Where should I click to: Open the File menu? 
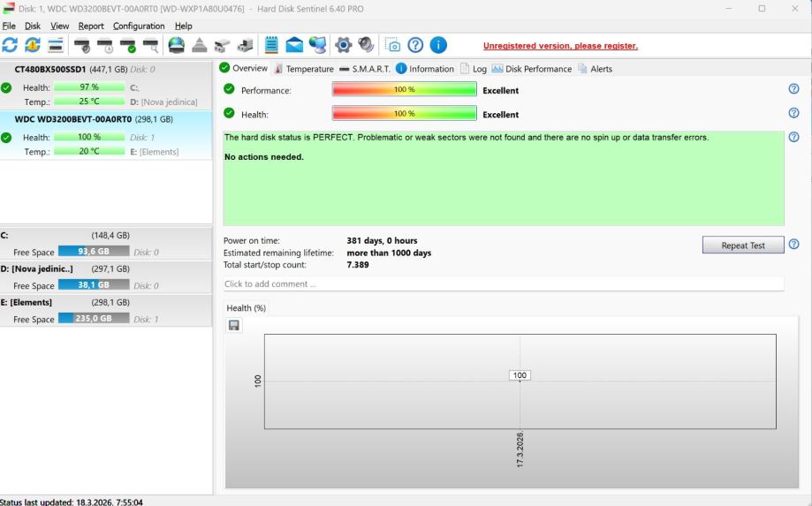pyautogui.click(x=9, y=26)
